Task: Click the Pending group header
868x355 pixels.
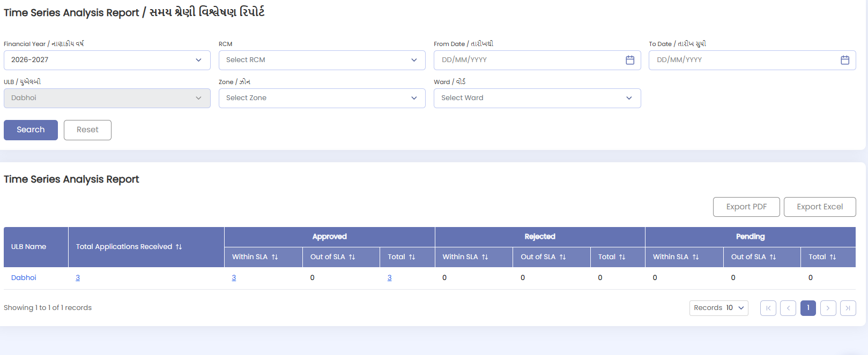Action: [751, 237]
